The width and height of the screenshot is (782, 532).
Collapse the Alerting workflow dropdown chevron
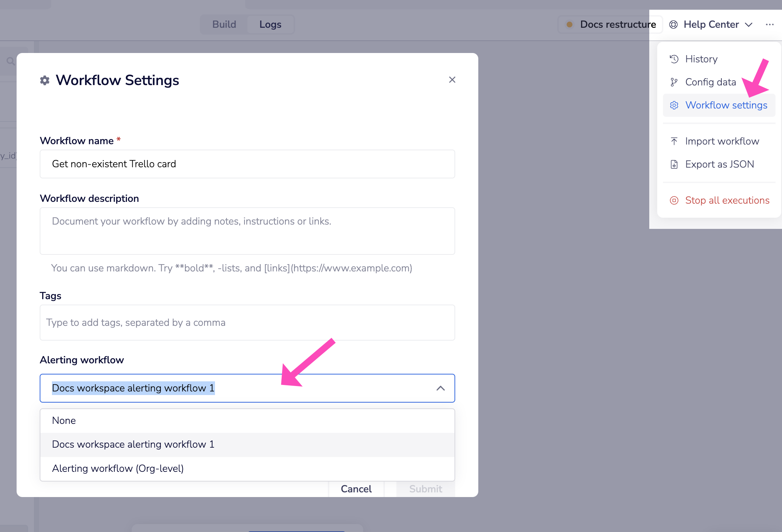click(440, 388)
